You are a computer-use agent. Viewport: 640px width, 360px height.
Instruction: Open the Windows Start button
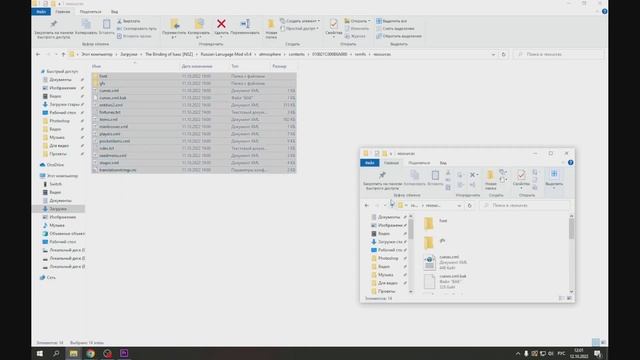tap(40, 353)
